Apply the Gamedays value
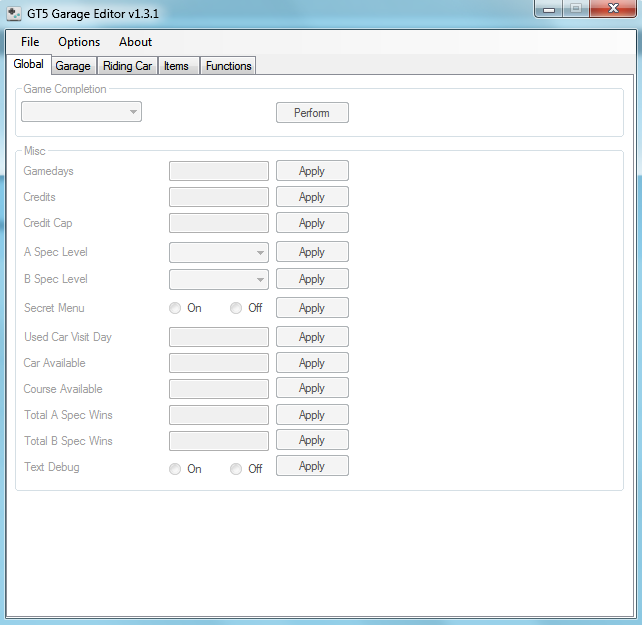The image size is (642, 625). (312, 171)
